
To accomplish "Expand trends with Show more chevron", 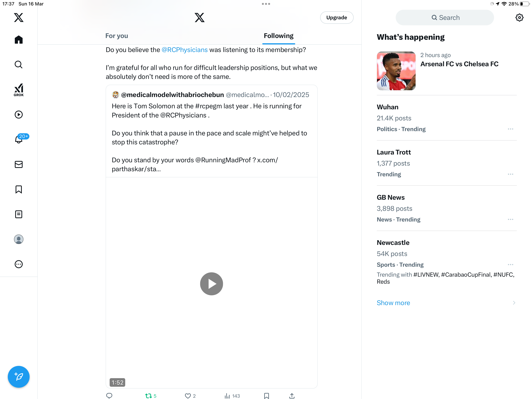I will 514,303.
